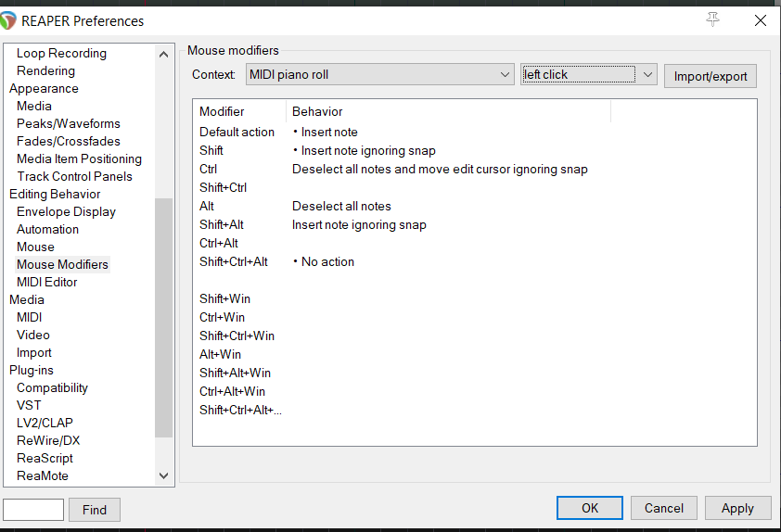Go to Peaks/Waveforms settings
Image resolution: width=781 pixels, height=532 pixels.
(69, 123)
